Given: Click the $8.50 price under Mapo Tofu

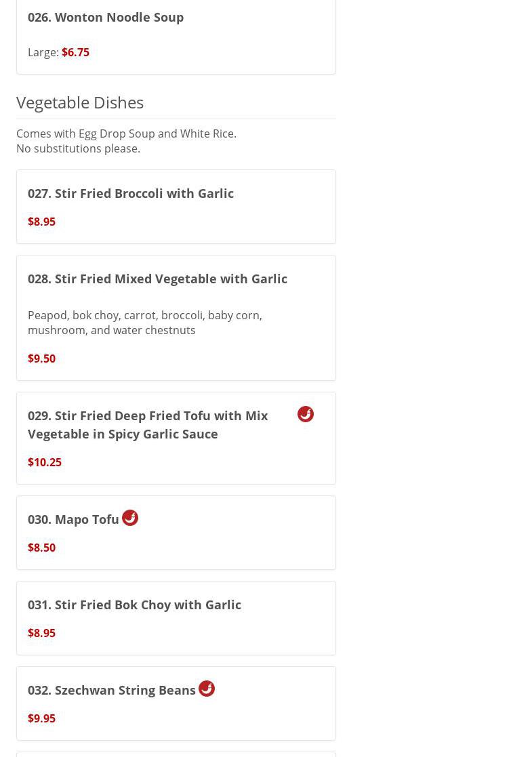Looking at the screenshot, I should 41,548.
